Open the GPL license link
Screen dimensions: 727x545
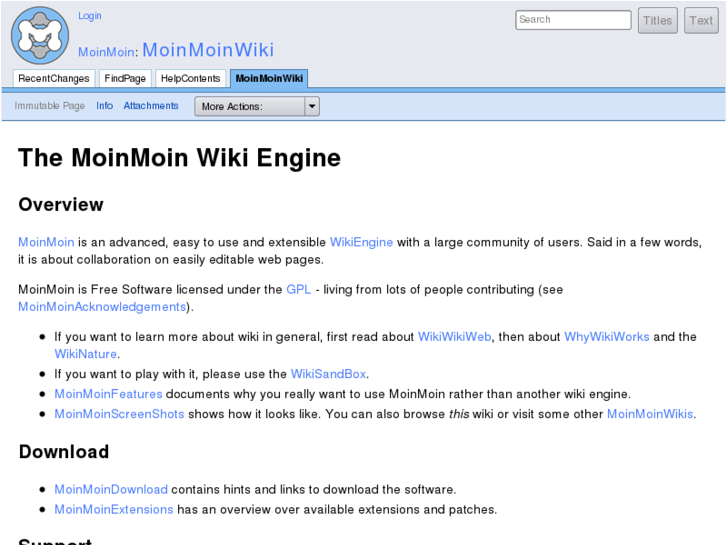point(299,289)
